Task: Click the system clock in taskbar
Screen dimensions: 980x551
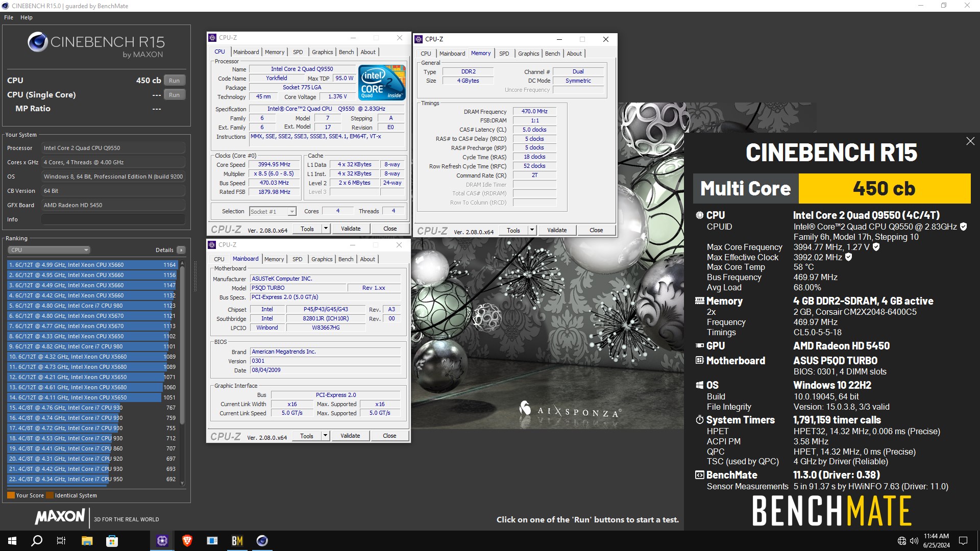Action: coord(936,541)
